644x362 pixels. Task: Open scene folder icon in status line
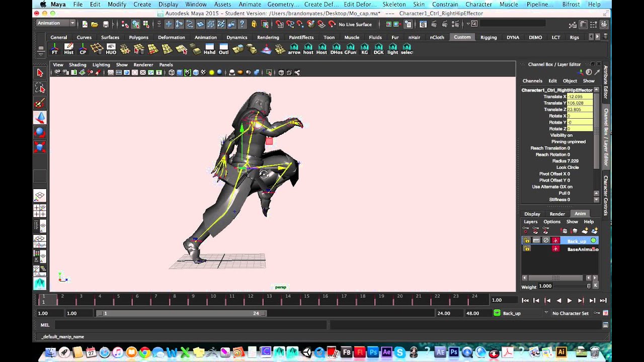[95, 24]
